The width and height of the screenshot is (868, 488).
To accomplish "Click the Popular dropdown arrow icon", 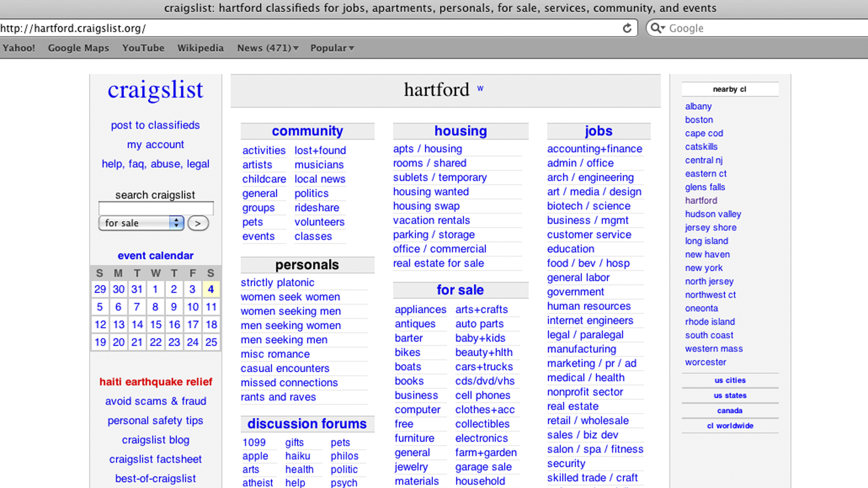I will point(352,48).
